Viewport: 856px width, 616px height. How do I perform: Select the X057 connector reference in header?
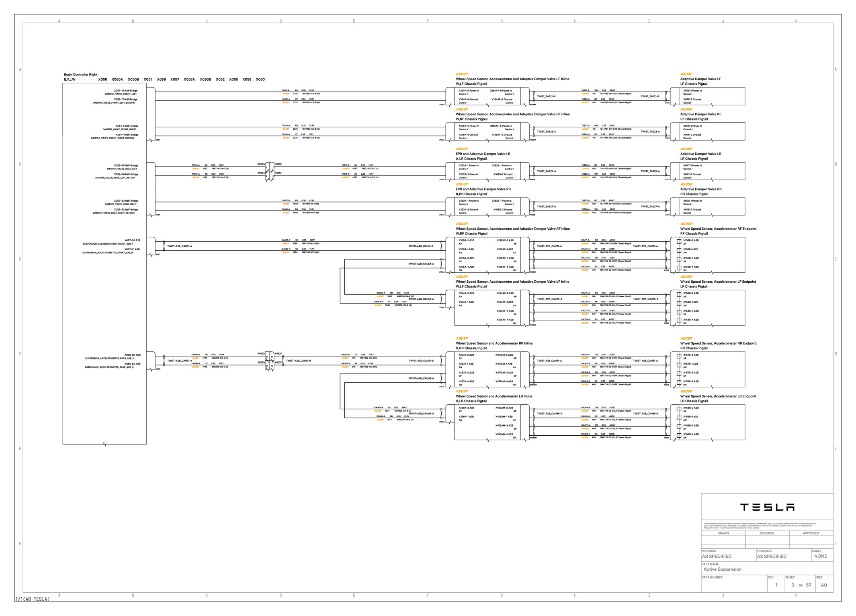click(x=174, y=80)
